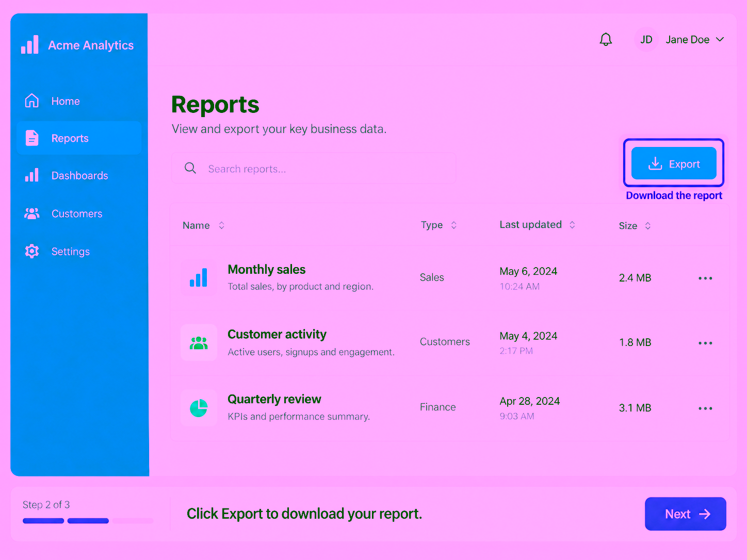Click the 3.1 MB size value
This screenshot has height=560, width=747.
point(635,408)
